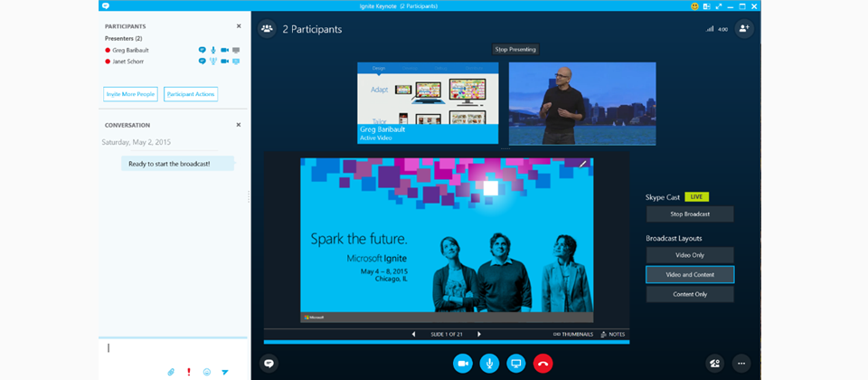Screen dimensions: 868x380
Task: Select the Video Only broadcast layout
Action: [690, 255]
